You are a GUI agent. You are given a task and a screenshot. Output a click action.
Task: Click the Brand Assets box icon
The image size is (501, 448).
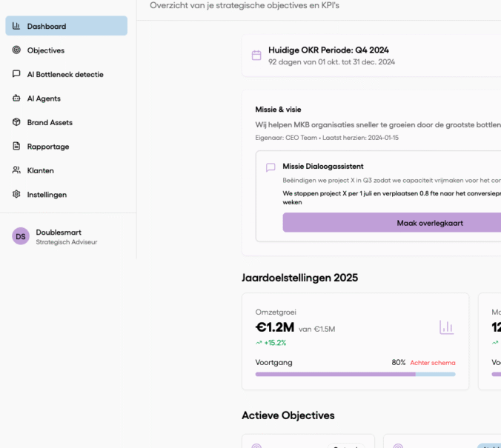pyautogui.click(x=16, y=122)
